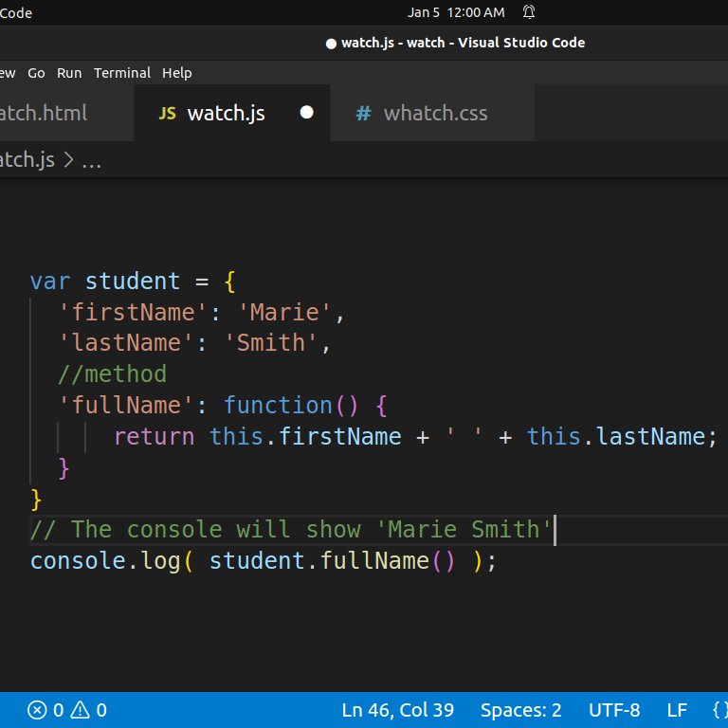Image resolution: width=728 pixels, height=728 pixels.
Task: Click the CSS hash icon on whatch.css tab
Action: pyautogui.click(x=364, y=114)
